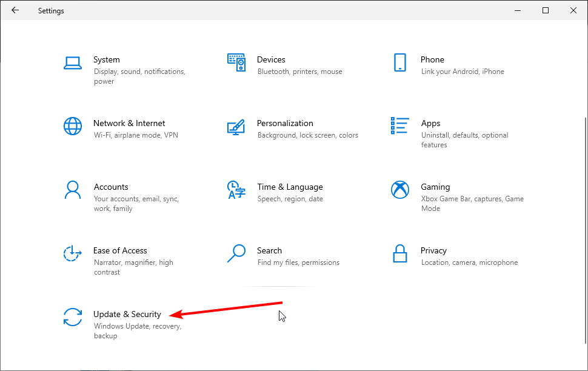Open the Privacy padlock icon
588x371 pixels.
399,253
